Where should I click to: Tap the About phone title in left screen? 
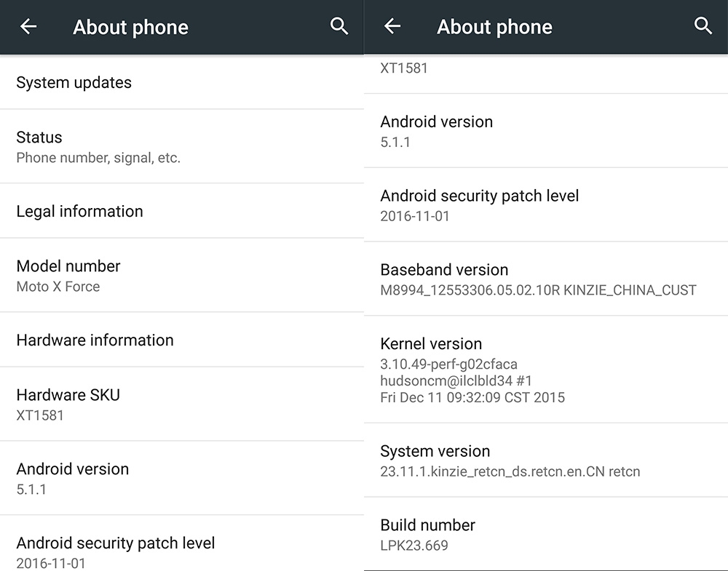pyautogui.click(x=130, y=28)
